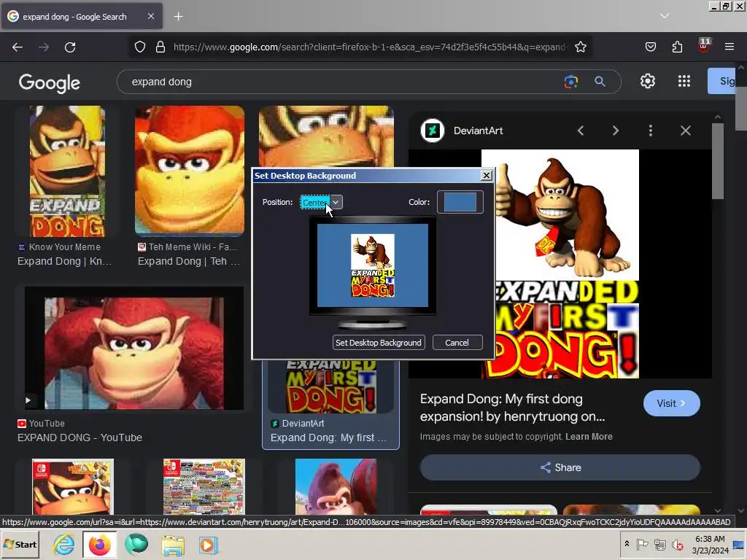The height and width of the screenshot is (560, 747).
Task: Show previous image in DeviantArt preview panel
Action: [580, 131]
